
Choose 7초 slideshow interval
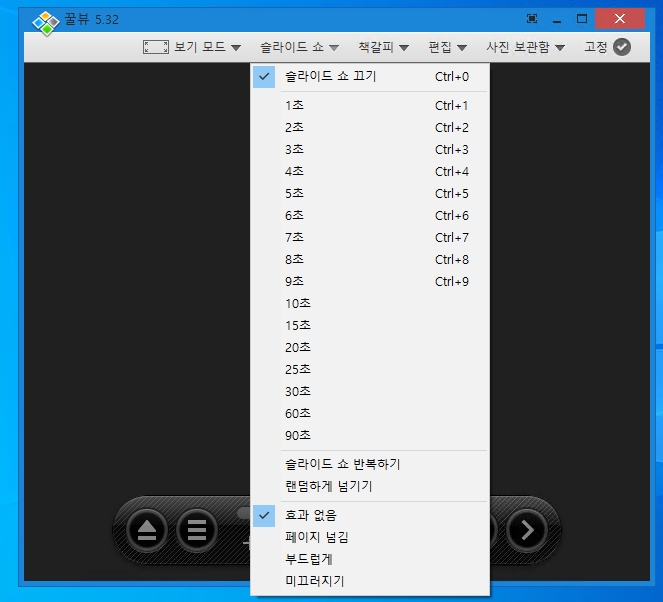pos(370,237)
